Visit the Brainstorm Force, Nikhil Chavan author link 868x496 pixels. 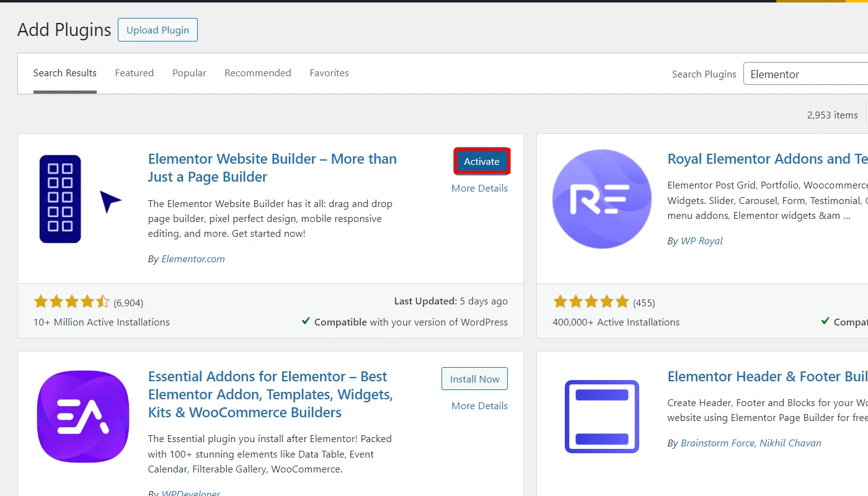[751, 443]
